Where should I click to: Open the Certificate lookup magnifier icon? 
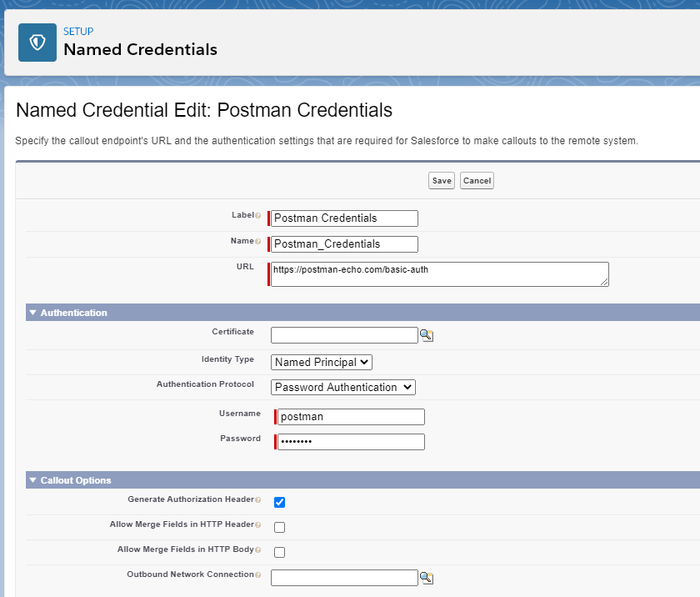tap(426, 334)
